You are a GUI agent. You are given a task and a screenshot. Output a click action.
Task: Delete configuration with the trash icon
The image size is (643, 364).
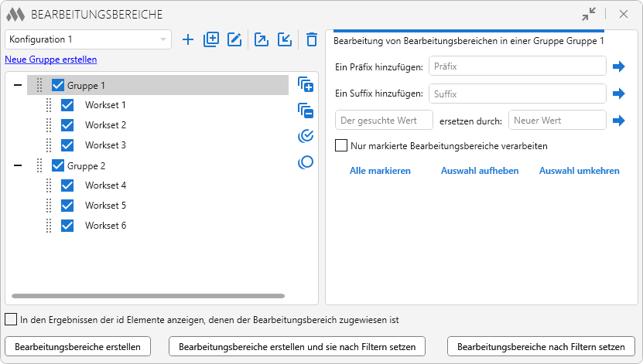point(311,39)
